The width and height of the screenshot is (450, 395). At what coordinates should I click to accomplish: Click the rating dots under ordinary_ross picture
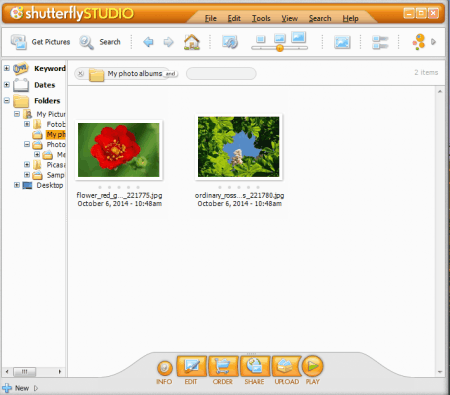click(239, 187)
